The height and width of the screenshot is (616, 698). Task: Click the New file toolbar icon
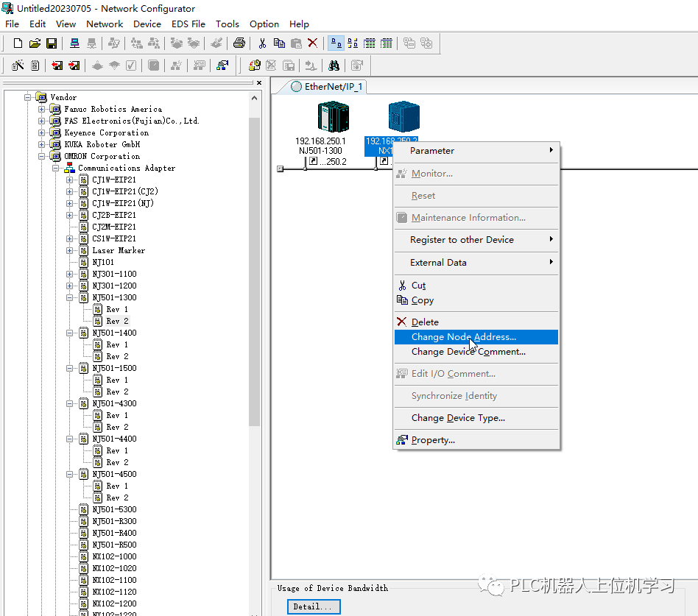point(18,43)
